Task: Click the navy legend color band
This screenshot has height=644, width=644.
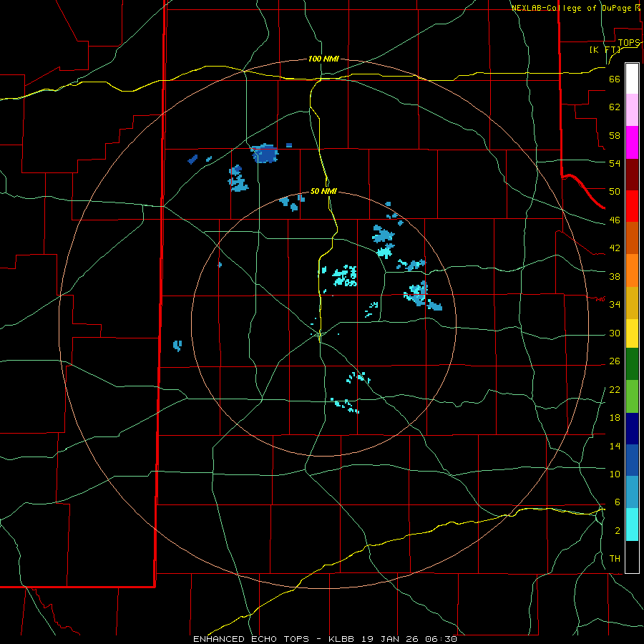Action: click(x=632, y=429)
